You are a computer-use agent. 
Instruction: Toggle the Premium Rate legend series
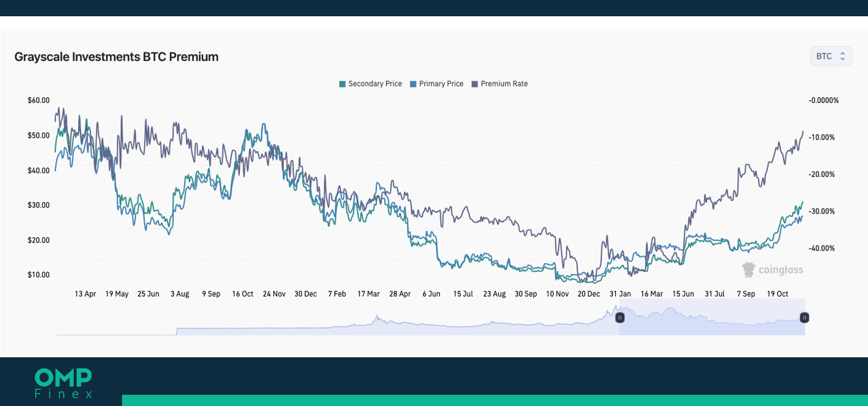pos(500,84)
